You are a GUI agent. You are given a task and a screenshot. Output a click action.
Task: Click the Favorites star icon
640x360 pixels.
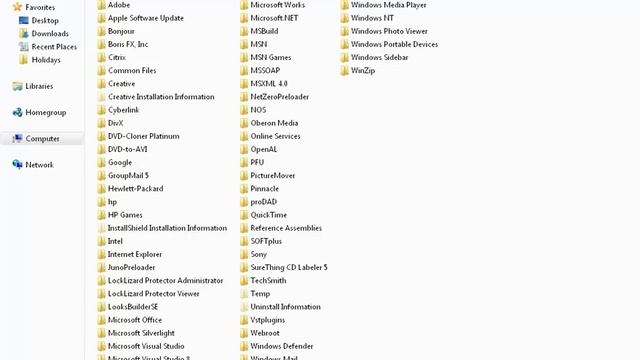pyautogui.click(x=17, y=7)
